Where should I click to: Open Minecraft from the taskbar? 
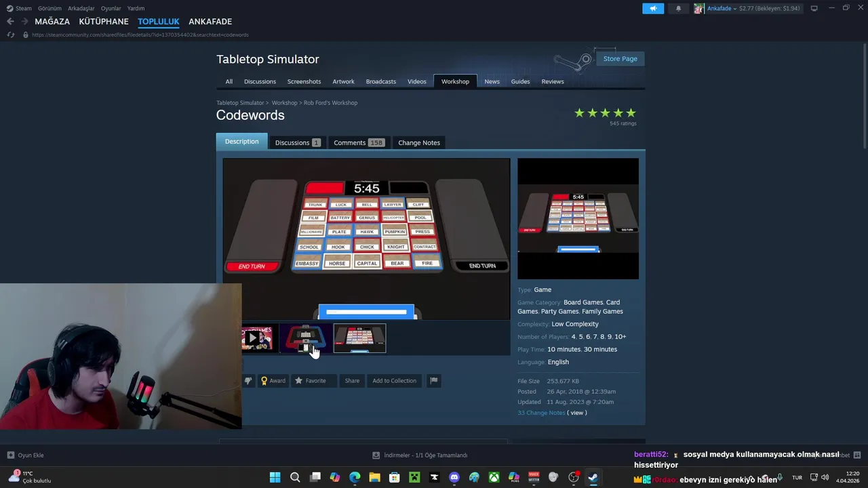click(414, 477)
